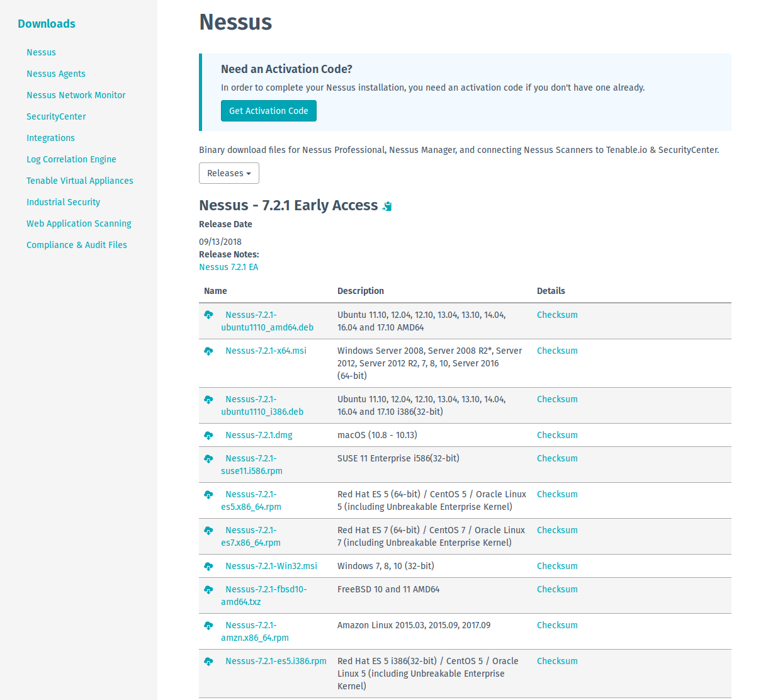Click the clipboard icon next to Early Access heading
Viewport: 773px width, 700px height.
[x=387, y=206]
